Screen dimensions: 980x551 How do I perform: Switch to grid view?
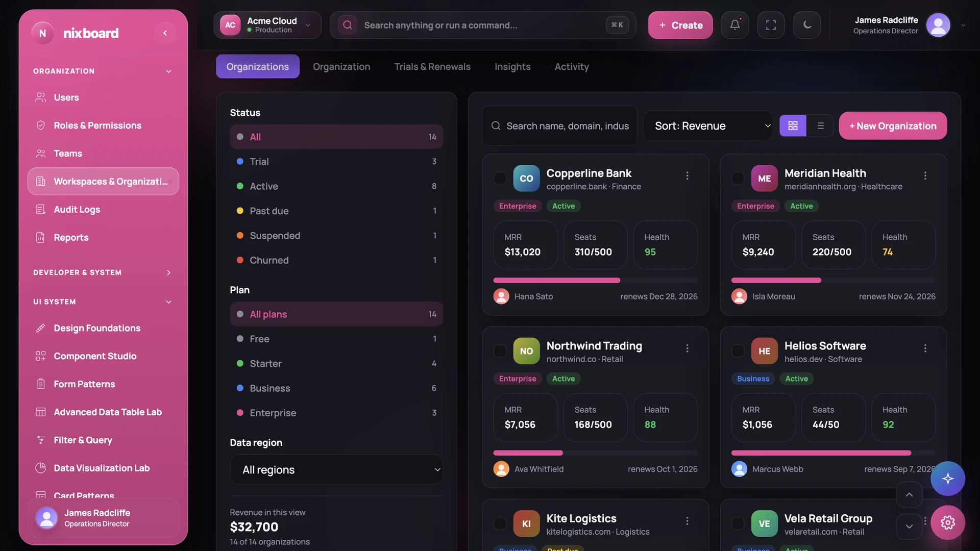793,126
